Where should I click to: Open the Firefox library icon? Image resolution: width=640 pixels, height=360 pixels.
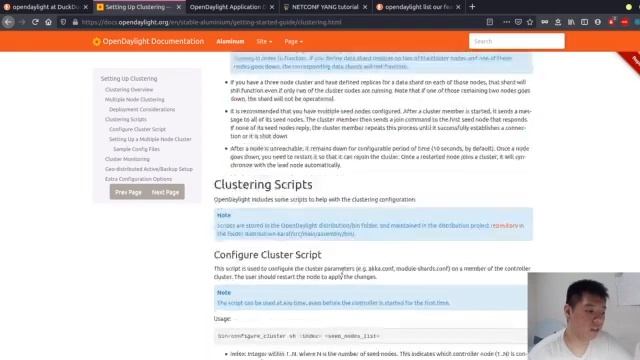pyautogui.click(x=571, y=22)
